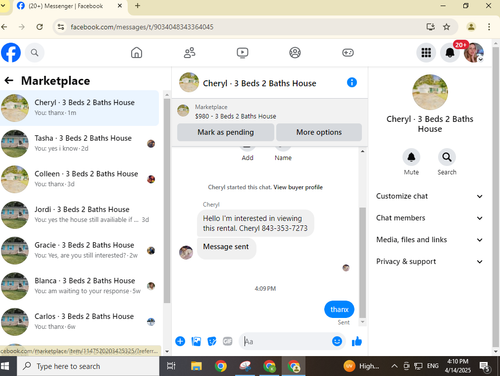Image resolution: width=500 pixels, height=376 pixels.
Task: Choose a GIF icon in composer
Action: pyautogui.click(x=228, y=341)
